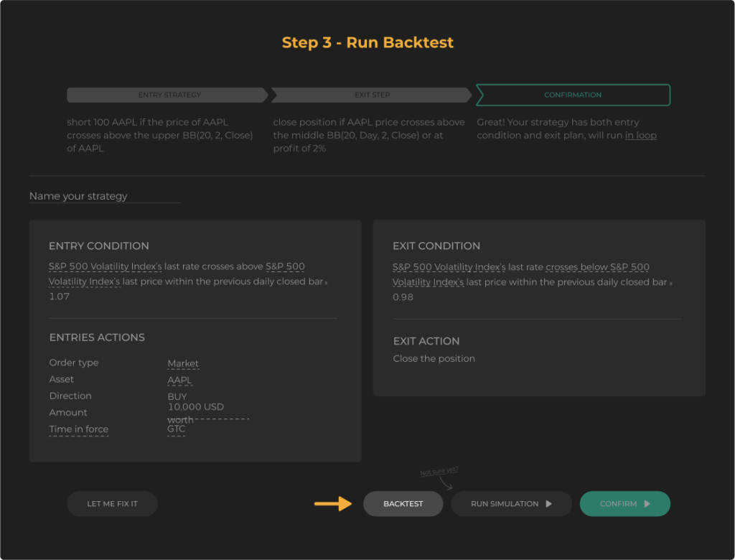Select the Confirmation step tab

click(572, 95)
